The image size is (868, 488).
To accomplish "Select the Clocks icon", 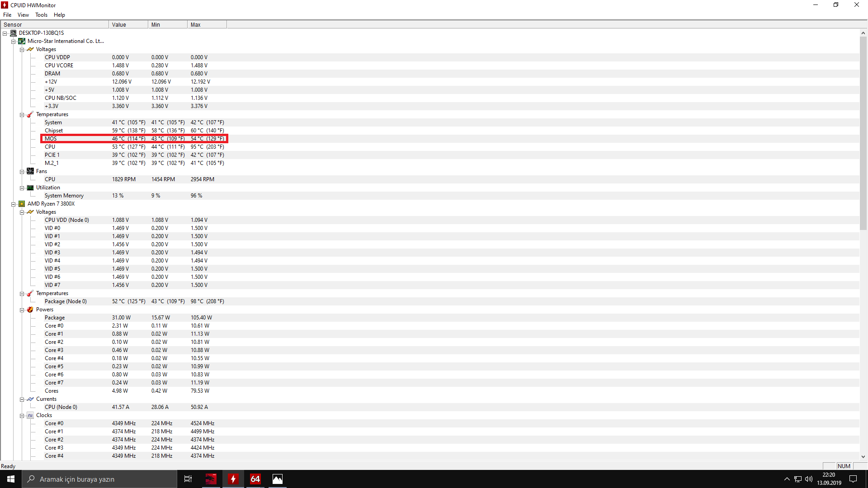I will click(30, 415).
